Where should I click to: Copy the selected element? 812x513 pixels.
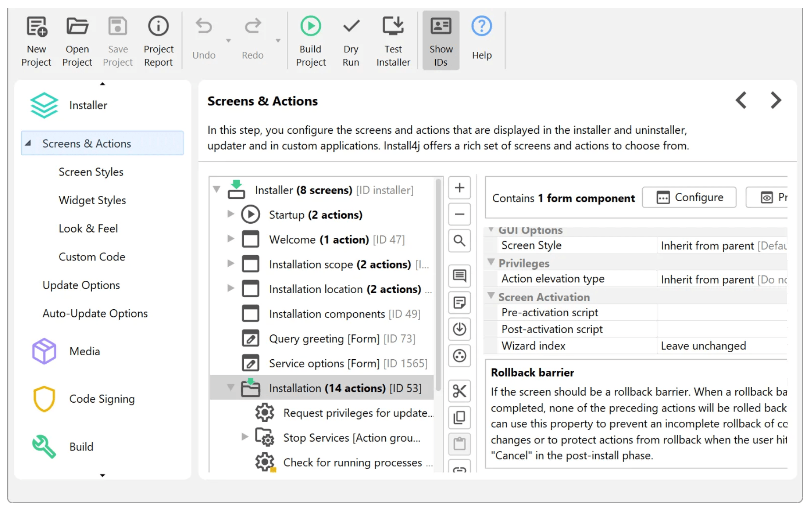pos(460,418)
